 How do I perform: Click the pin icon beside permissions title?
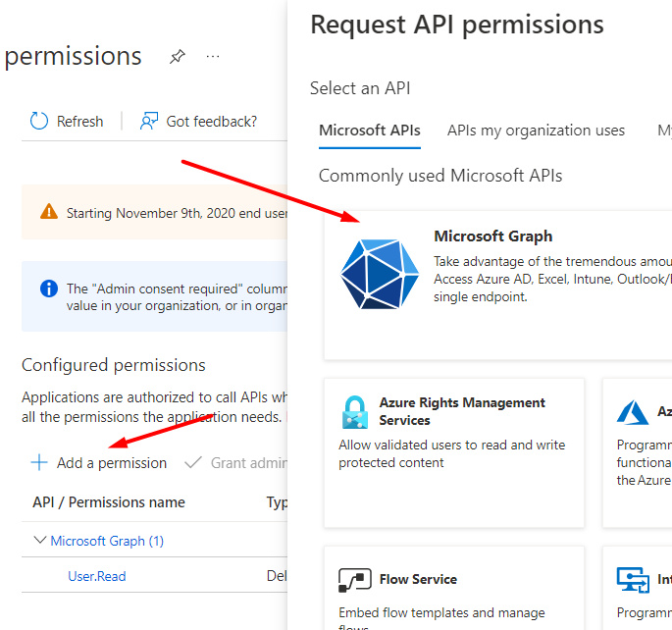pyautogui.click(x=177, y=56)
